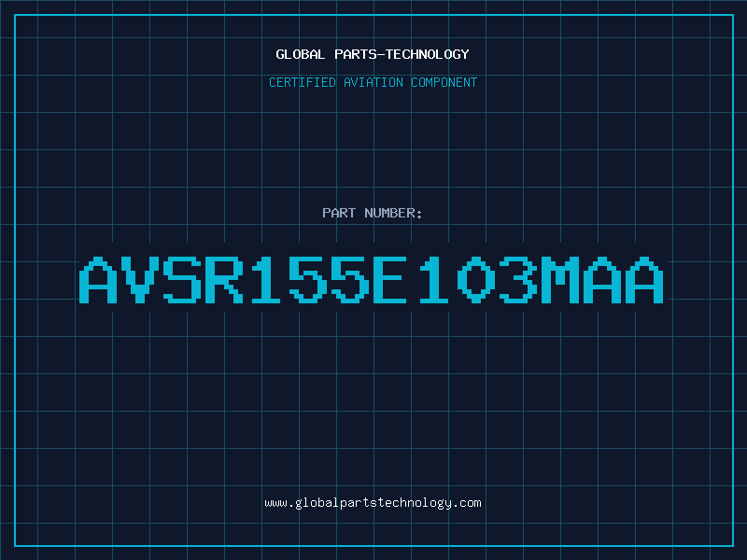Select the 'CERTIFIED AVIATION COMPONENT' subtitle
Image resolution: width=747 pixels, height=560 pixels.
[373, 82]
